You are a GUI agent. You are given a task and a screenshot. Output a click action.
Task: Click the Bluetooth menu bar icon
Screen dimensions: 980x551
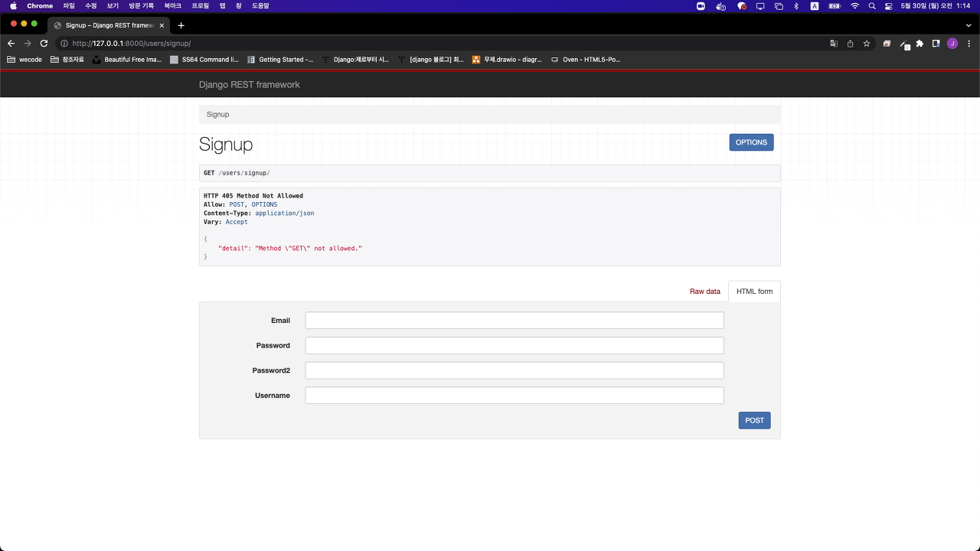795,5
